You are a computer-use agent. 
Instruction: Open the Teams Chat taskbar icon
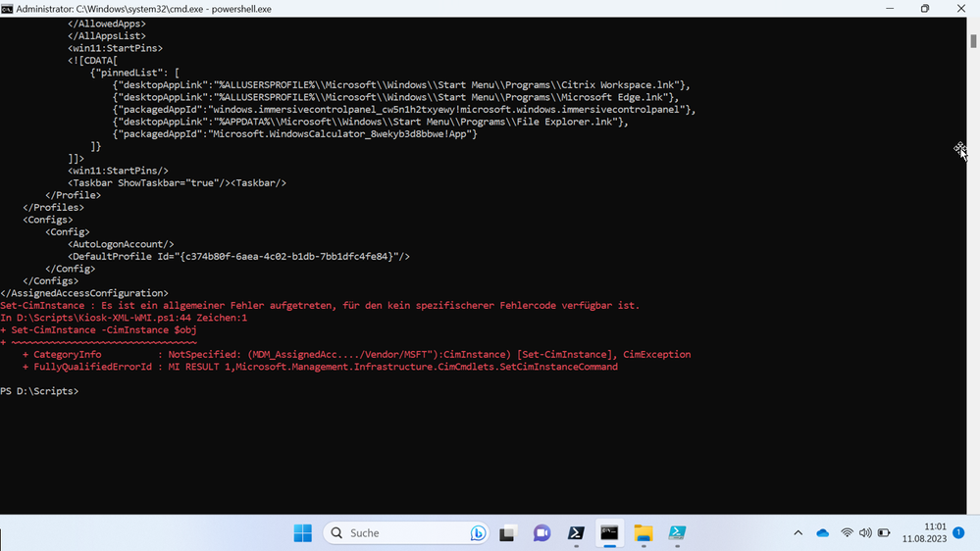point(542,533)
